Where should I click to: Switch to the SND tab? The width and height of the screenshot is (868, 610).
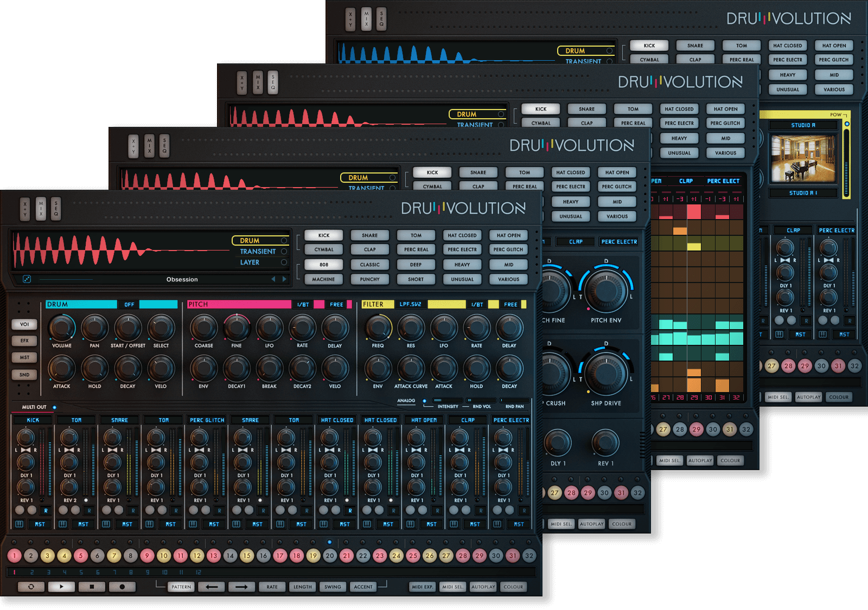(24, 375)
